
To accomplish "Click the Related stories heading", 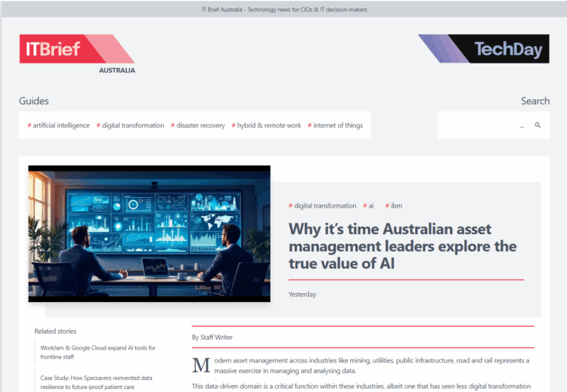I will pyautogui.click(x=55, y=331).
